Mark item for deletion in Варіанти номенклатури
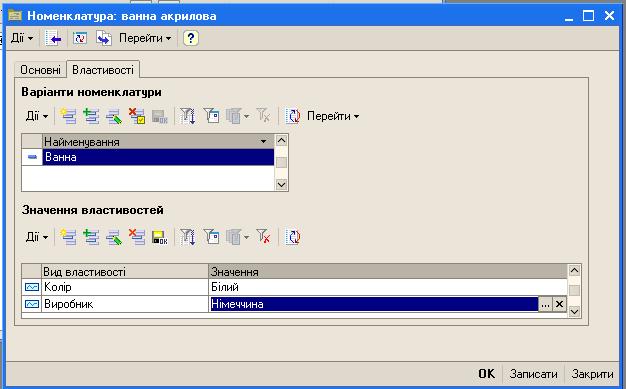Image resolution: width=626 pixels, height=389 pixels. coord(137,116)
